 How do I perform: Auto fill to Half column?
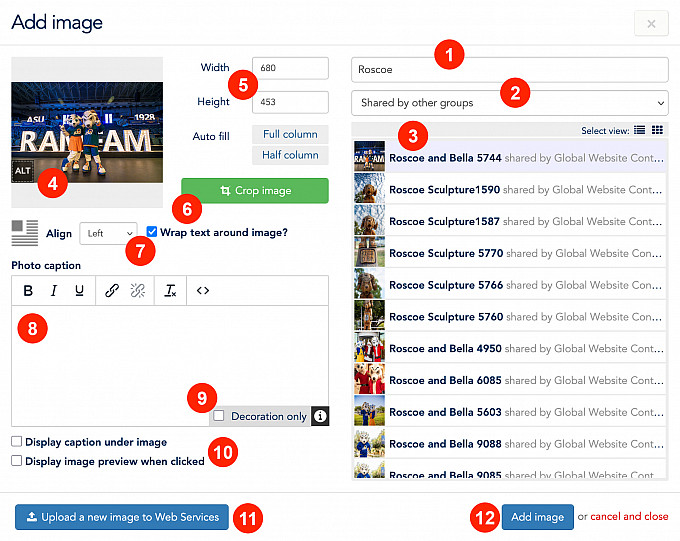(x=290, y=155)
